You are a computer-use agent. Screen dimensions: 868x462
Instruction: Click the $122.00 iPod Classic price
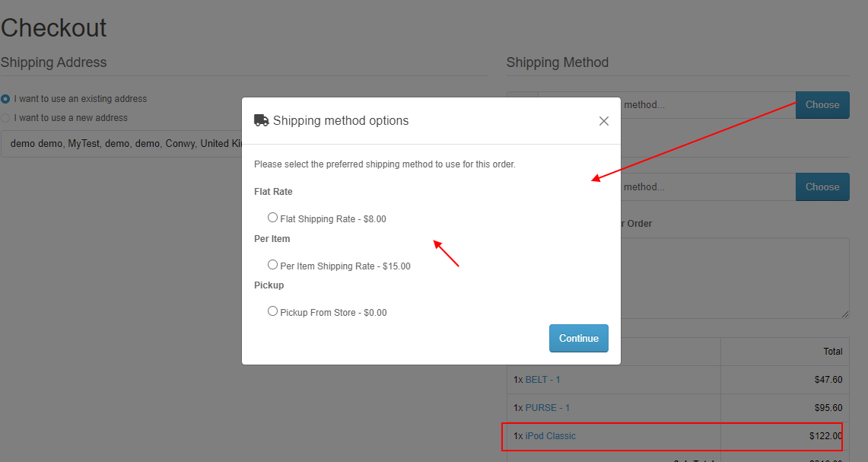[825, 436]
